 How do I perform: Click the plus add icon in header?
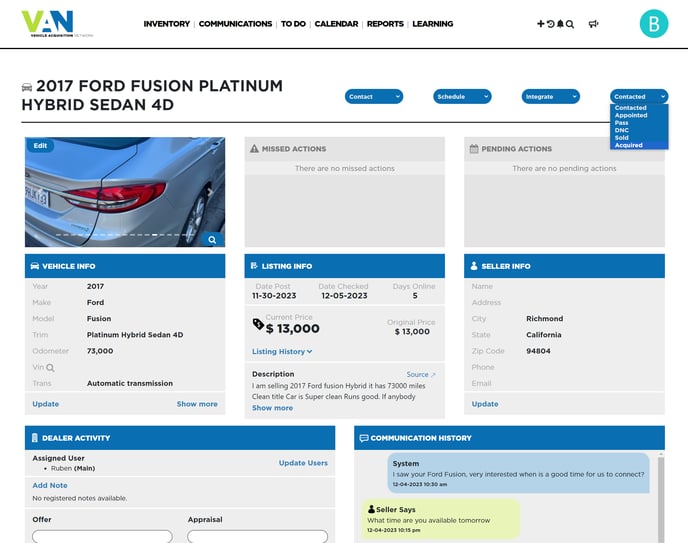(x=541, y=24)
